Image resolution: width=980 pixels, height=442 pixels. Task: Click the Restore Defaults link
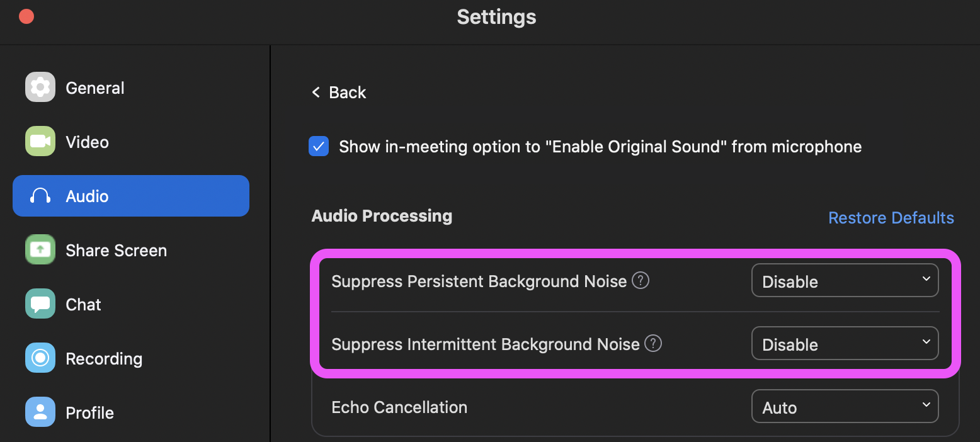(x=891, y=217)
